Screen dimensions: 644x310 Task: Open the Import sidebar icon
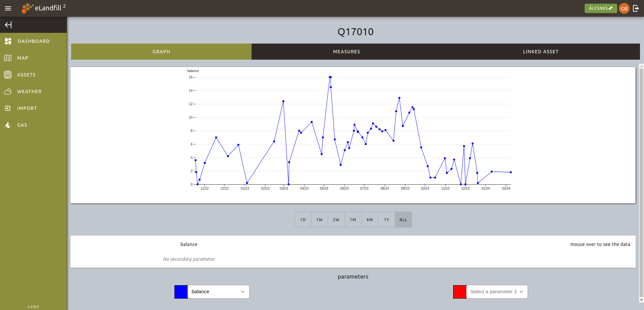8,108
